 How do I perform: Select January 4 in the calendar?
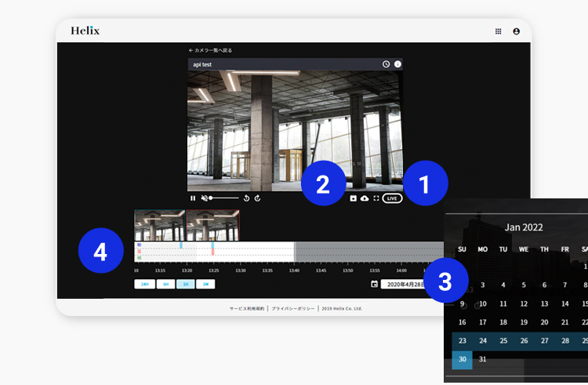tap(503, 285)
